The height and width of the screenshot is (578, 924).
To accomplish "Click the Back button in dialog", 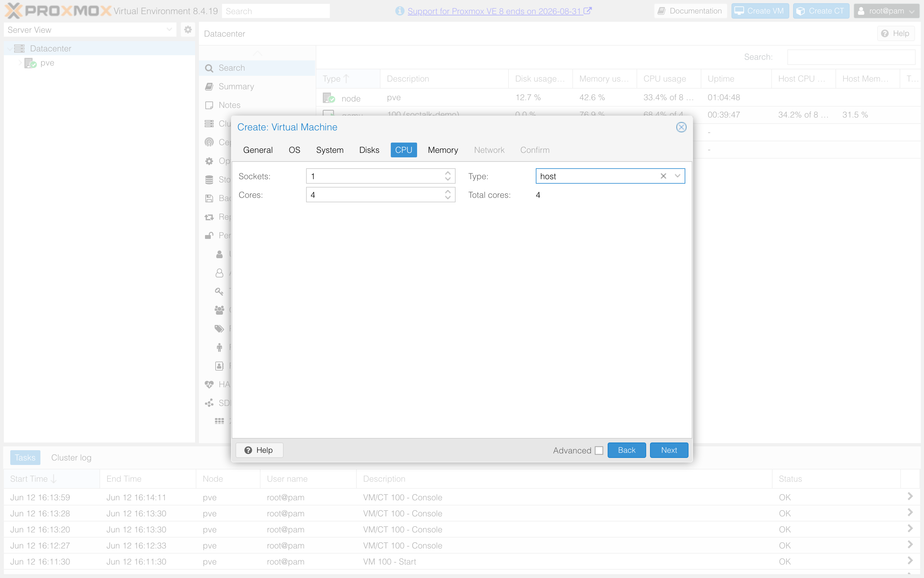I will tap(627, 450).
